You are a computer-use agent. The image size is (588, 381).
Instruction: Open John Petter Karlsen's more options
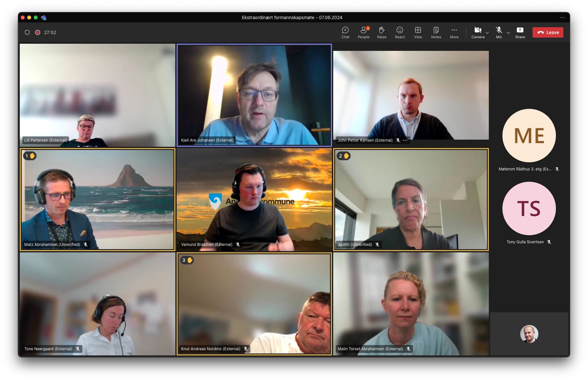click(x=405, y=140)
